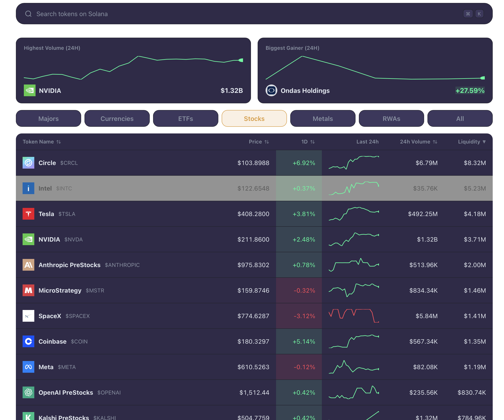Switch to the Majors tab
504x420 pixels.
[49, 119]
